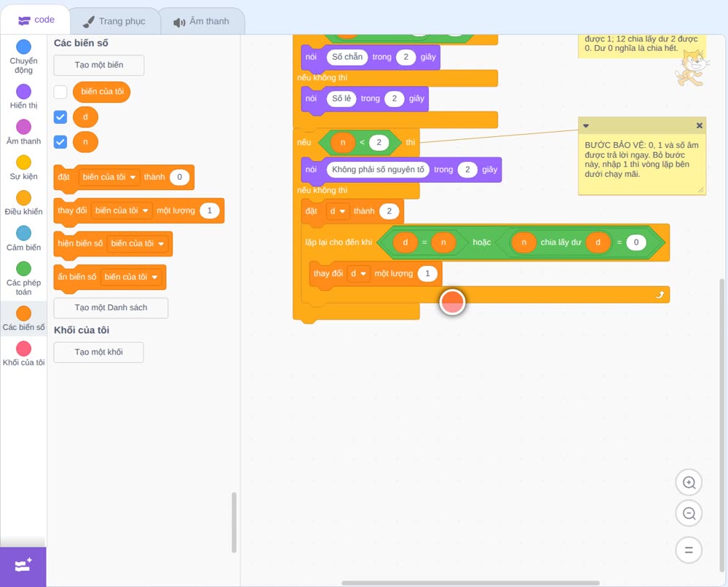728x587 pixels.
Task: Click the Không phải số nguyên tố text field
Action: click(378, 170)
